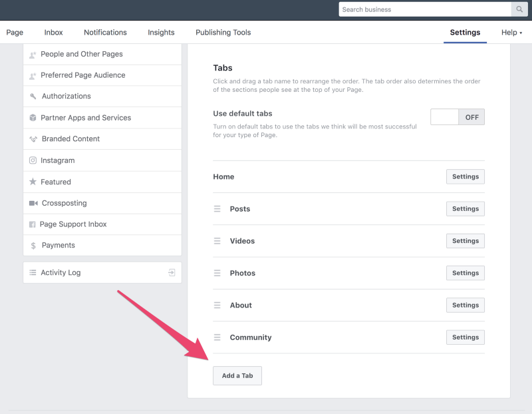This screenshot has height=414, width=532.
Task: Click the Crossposting video camera icon
Action: [x=33, y=203]
